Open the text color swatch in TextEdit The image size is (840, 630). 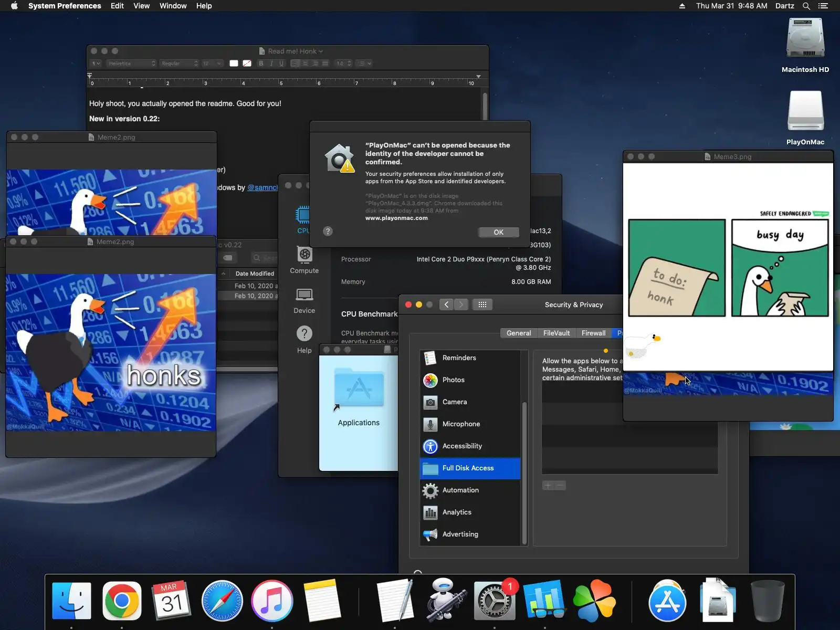234,64
